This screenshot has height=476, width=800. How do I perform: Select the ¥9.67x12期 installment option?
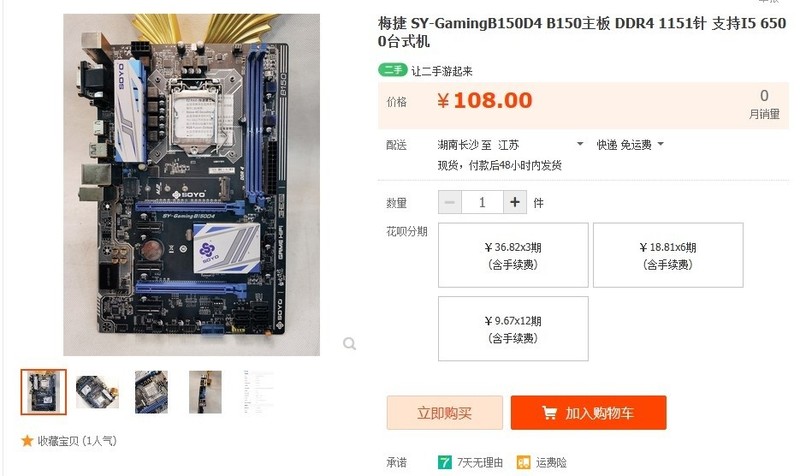(x=513, y=329)
